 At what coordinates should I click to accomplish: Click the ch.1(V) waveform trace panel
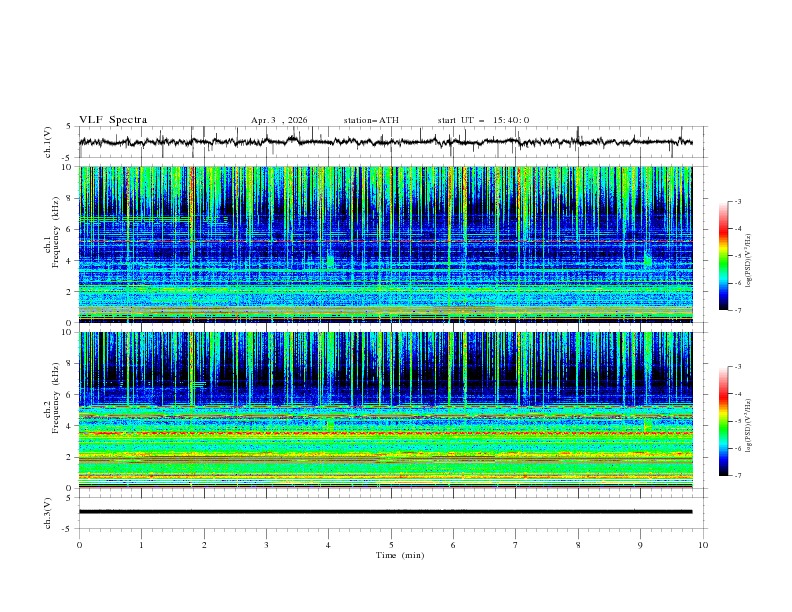(392, 142)
